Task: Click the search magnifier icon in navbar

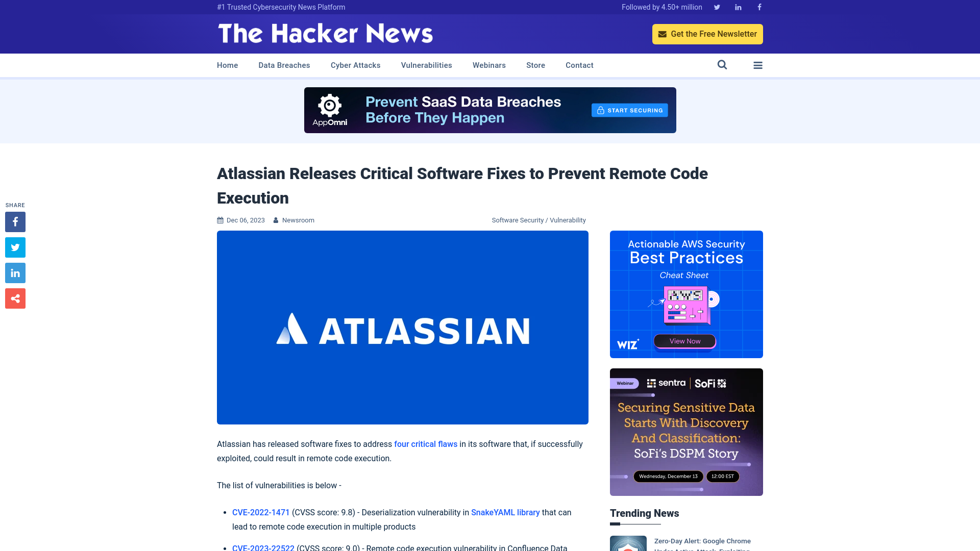Action: click(722, 65)
